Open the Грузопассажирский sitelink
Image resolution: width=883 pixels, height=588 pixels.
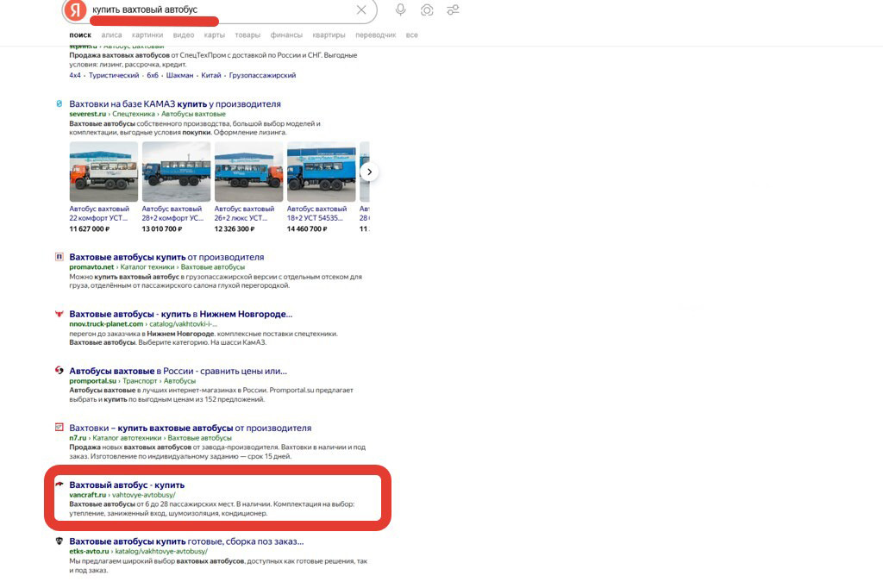262,75
